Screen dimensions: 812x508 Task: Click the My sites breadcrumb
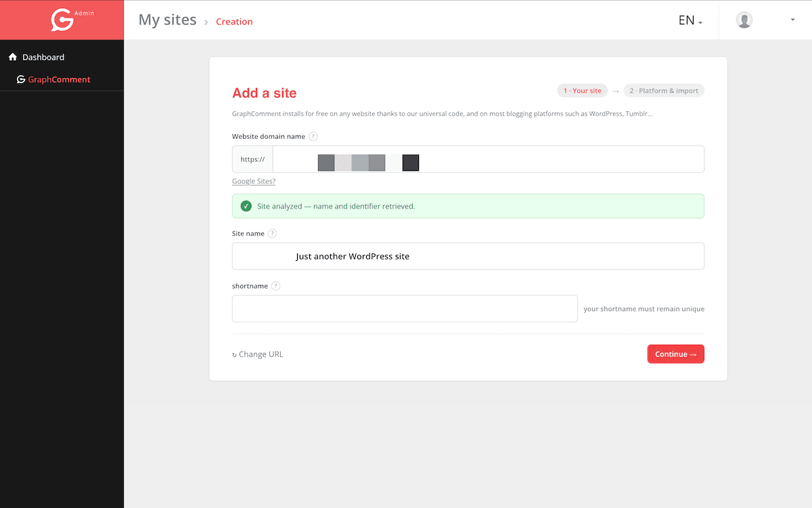[x=167, y=20]
